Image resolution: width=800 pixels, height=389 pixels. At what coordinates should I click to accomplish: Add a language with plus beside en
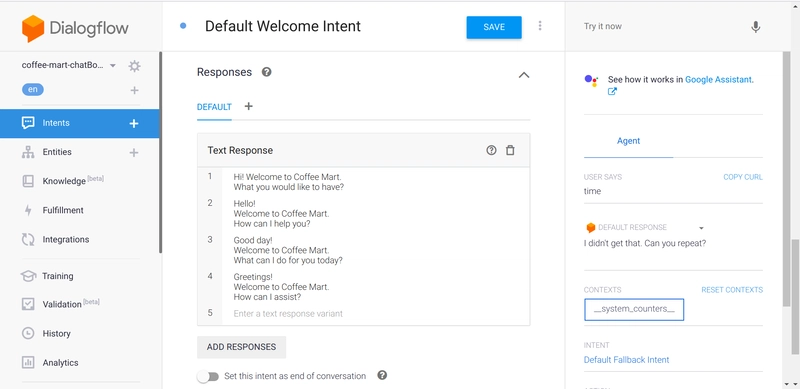134,90
